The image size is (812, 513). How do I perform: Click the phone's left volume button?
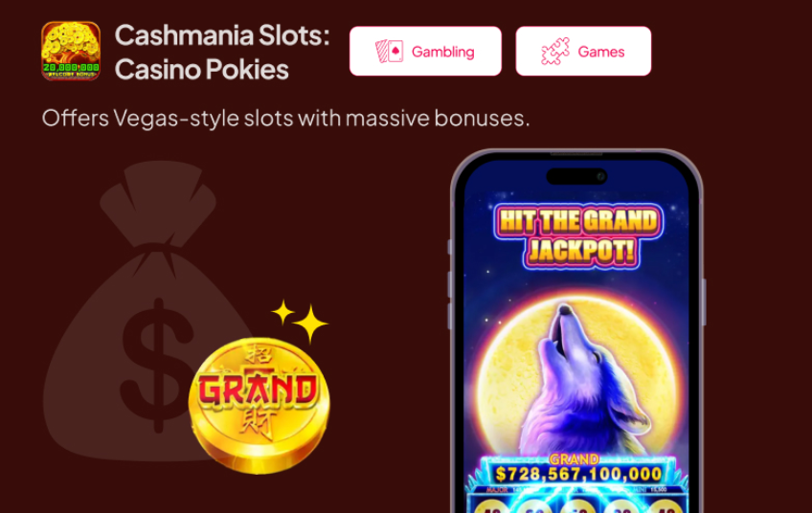point(450,283)
